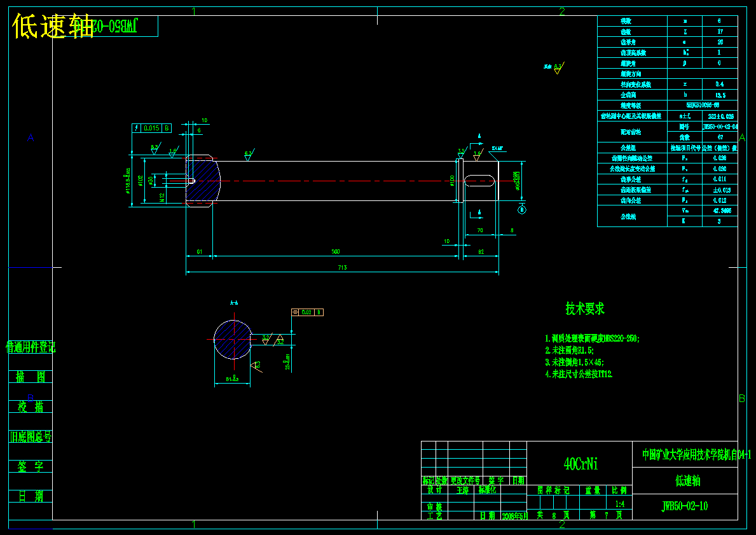The image size is (756, 535).
Task: Select note 4 mentioning IT12
Action: tap(579, 374)
